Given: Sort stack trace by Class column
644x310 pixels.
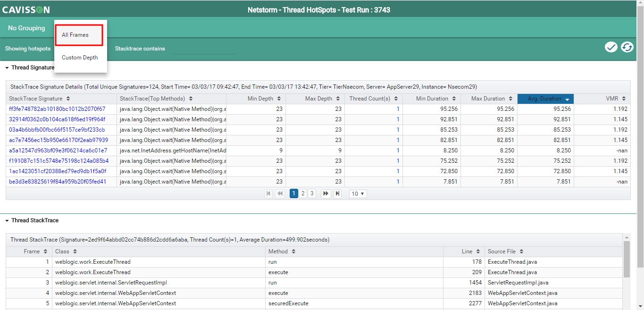Looking at the screenshot, I should click(75, 251).
